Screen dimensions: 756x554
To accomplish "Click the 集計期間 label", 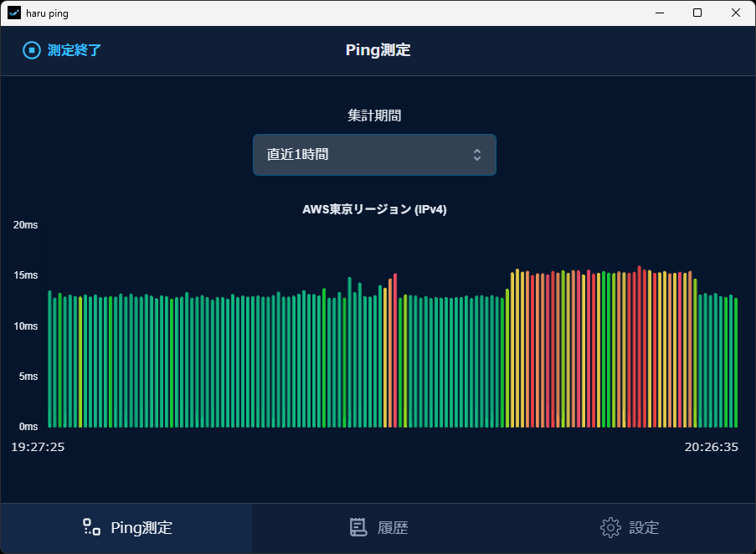I will click(x=374, y=115).
